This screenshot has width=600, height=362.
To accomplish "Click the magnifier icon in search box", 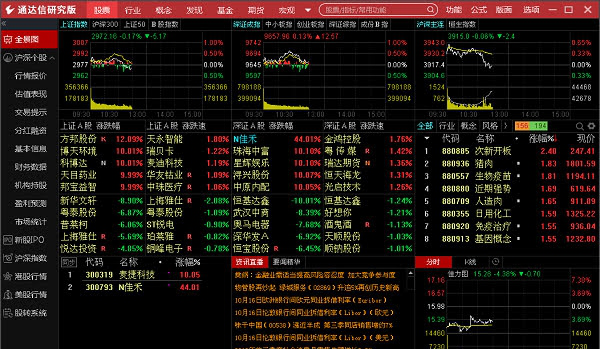I will pos(430,10).
